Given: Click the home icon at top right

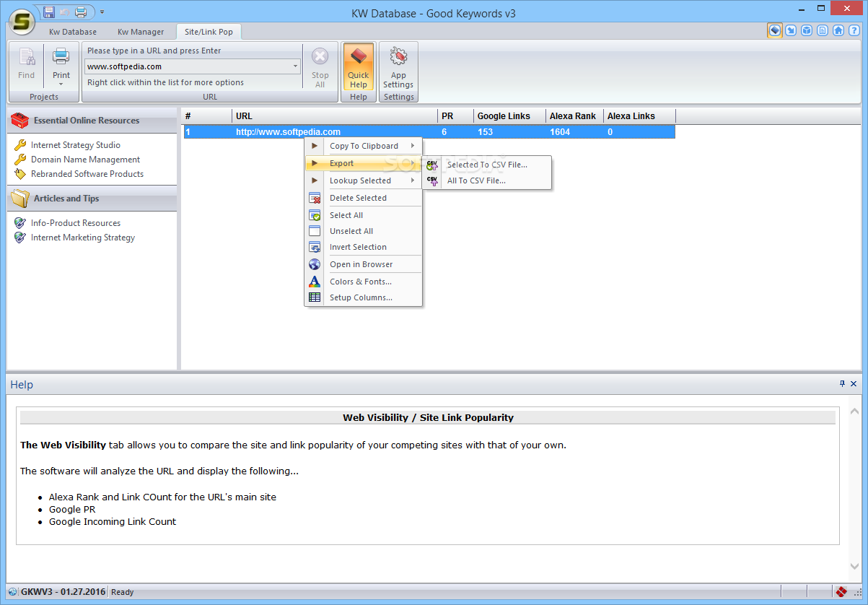Looking at the screenshot, I should pyautogui.click(x=838, y=30).
